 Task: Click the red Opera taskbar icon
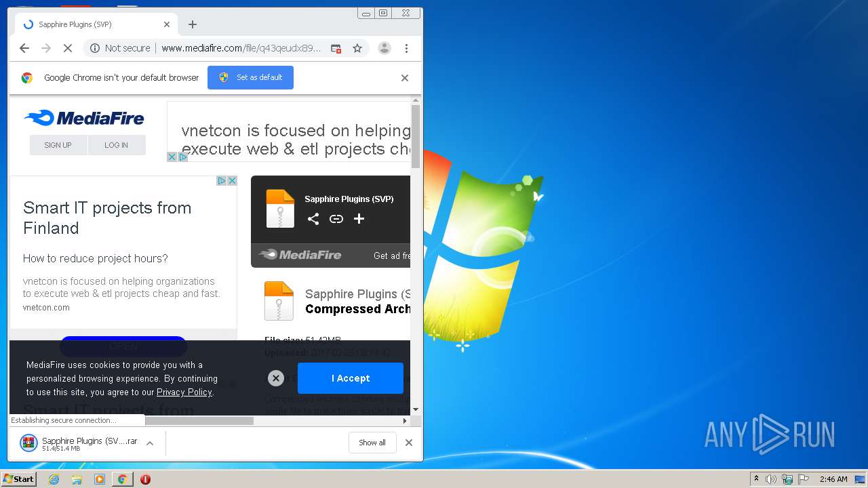(x=145, y=479)
